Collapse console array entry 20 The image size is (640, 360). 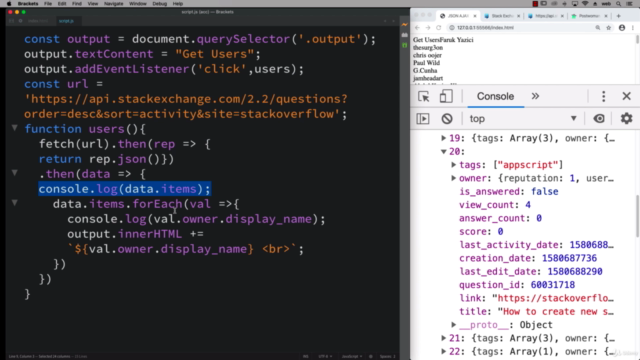click(x=443, y=151)
